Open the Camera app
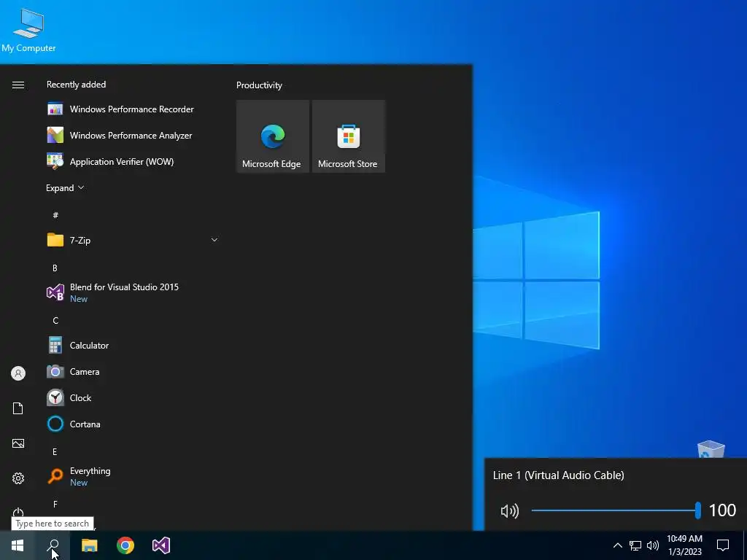The width and height of the screenshot is (747, 560). 133,371
